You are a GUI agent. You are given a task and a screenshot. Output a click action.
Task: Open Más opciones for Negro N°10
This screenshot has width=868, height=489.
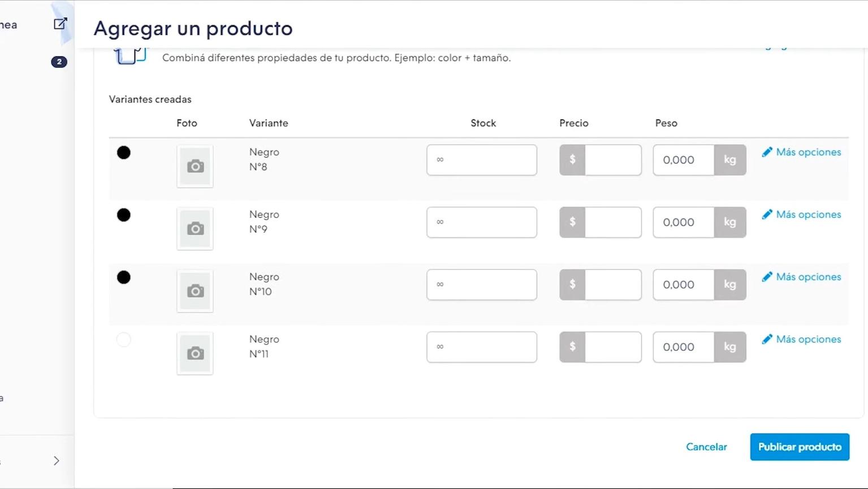[x=802, y=277]
